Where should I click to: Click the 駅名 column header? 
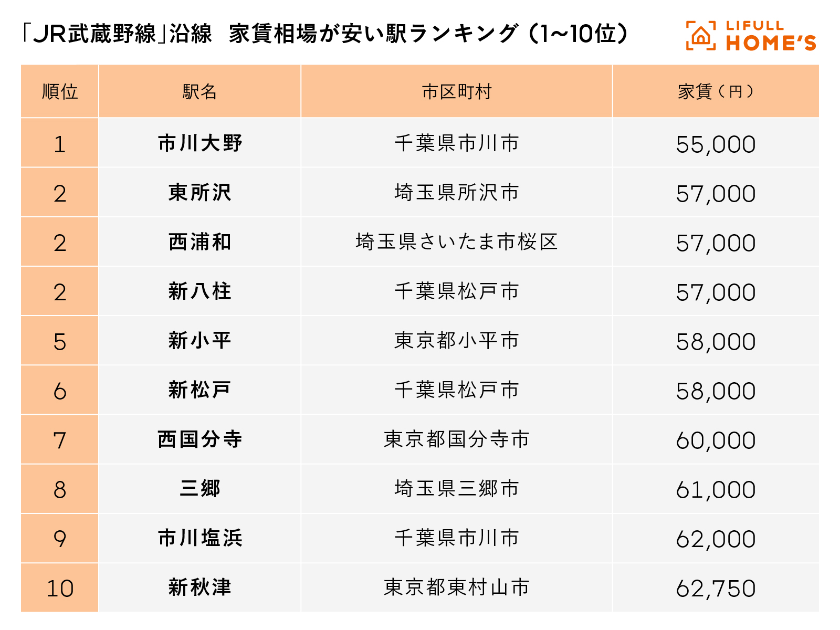tap(199, 92)
